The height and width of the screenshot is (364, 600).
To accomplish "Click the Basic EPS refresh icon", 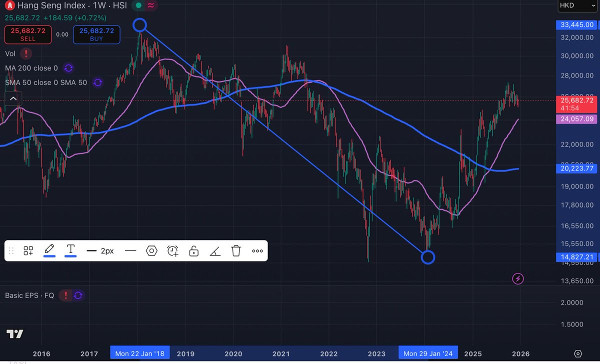I will [78, 295].
